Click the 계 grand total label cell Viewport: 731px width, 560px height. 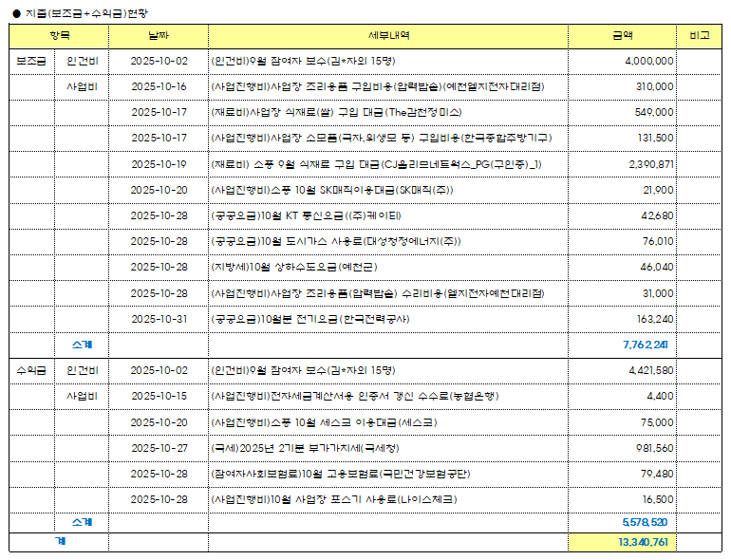pos(59,542)
